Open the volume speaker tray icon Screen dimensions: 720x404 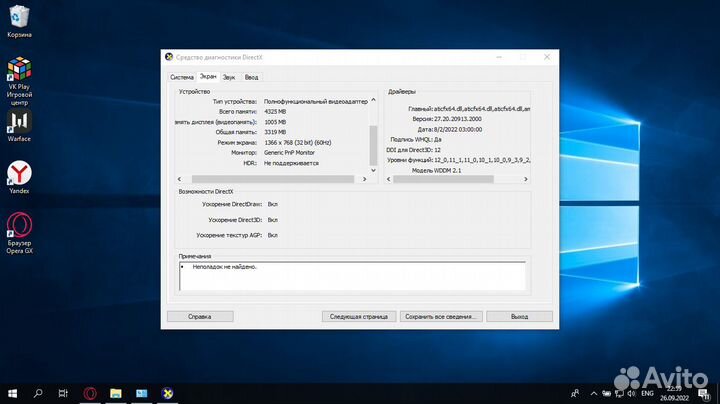click(631, 393)
